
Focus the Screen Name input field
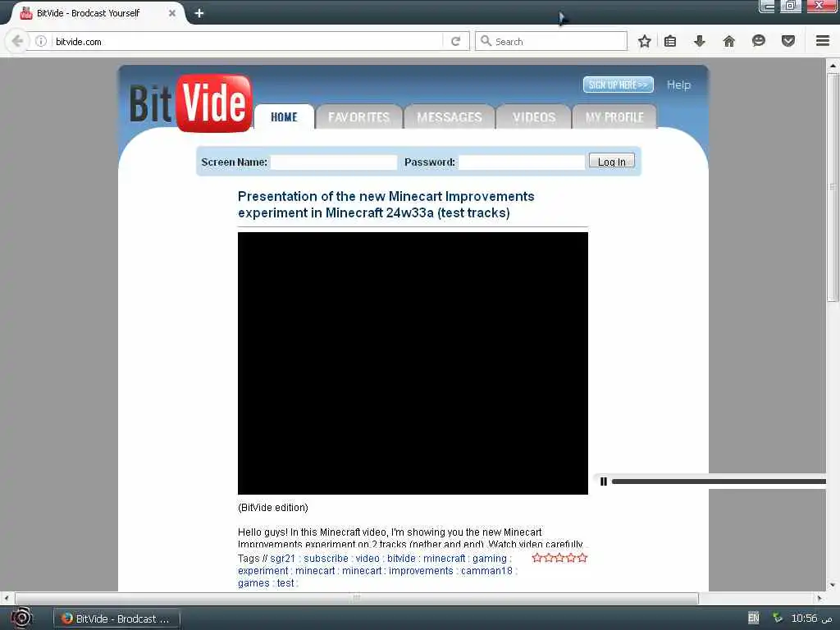click(334, 162)
